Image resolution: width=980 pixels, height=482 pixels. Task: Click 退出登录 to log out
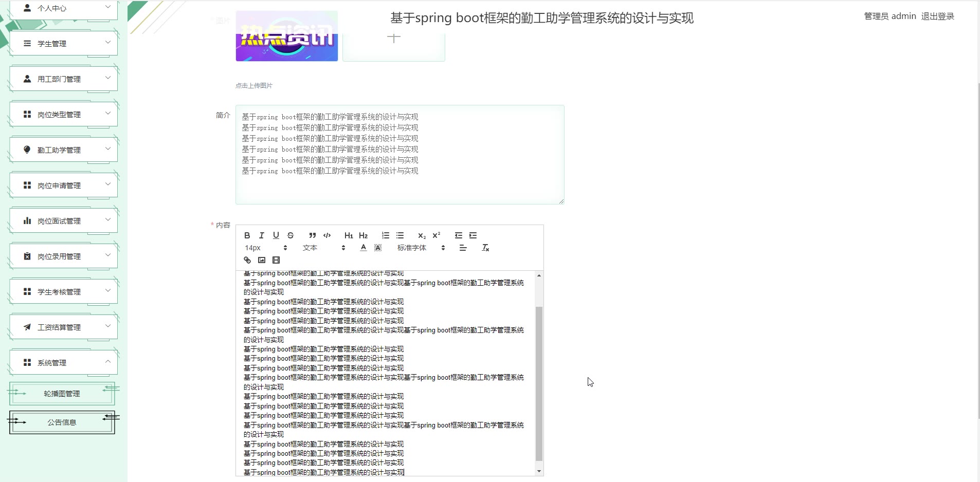pos(937,16)
